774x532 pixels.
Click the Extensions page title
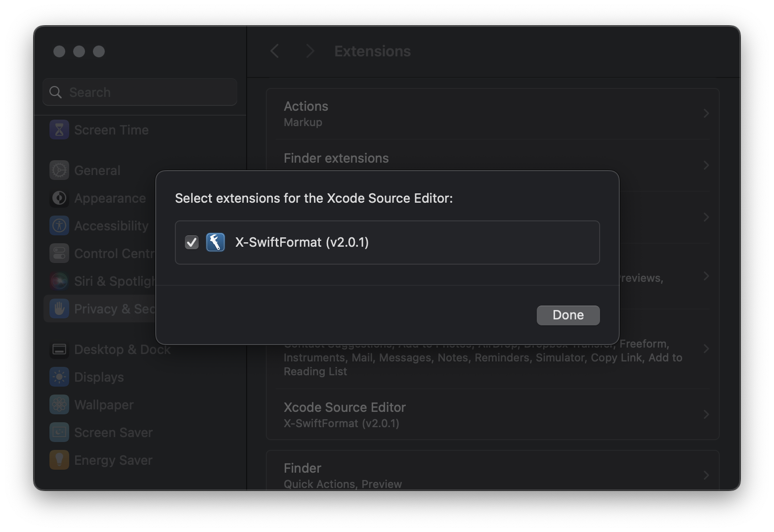[x=372, y=51]
